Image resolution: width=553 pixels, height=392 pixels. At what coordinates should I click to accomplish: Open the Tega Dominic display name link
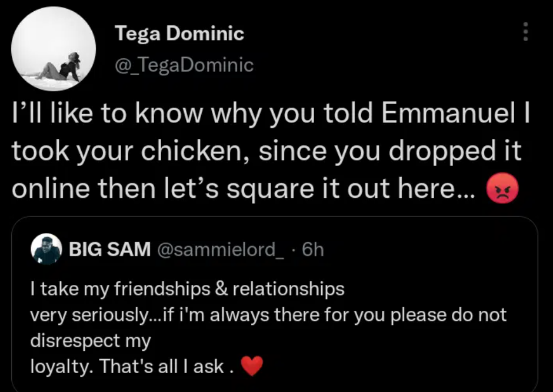click(x=179, y=34)
